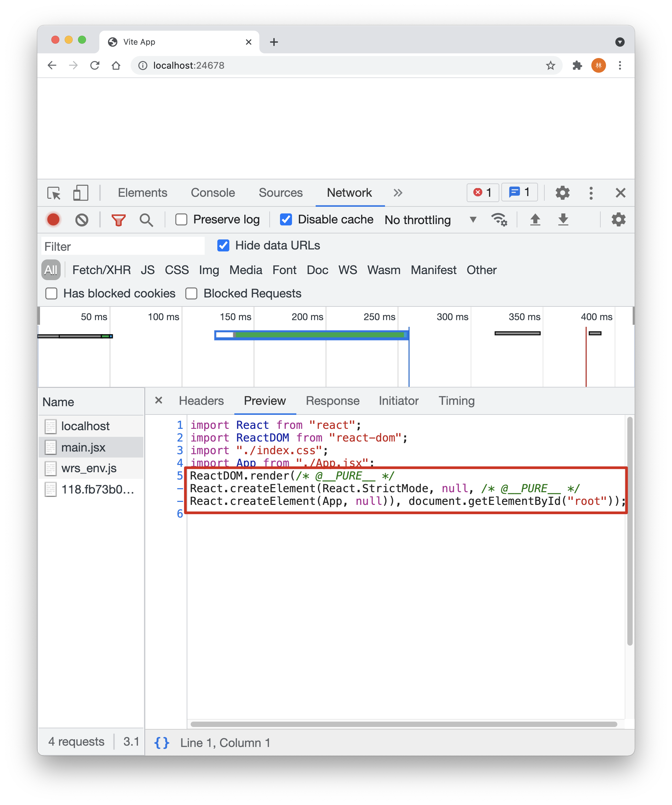
Task: Click the horizontal scrollbar in preview
Action: (404, 724)
